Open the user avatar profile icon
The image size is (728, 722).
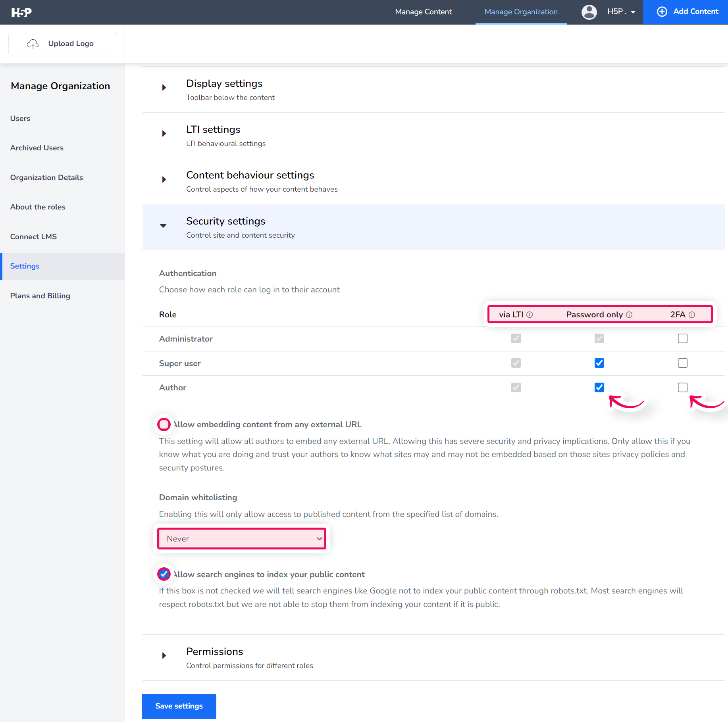[589, 12]
